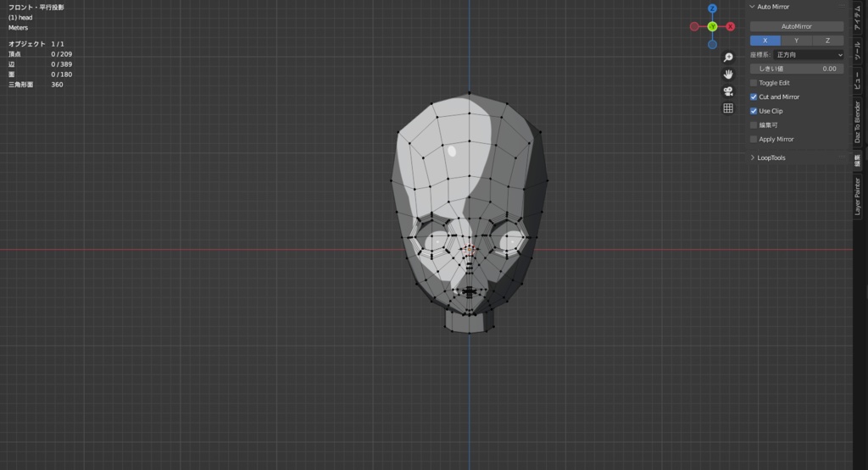Select the Y mirror axis

(x=797, y=41)
